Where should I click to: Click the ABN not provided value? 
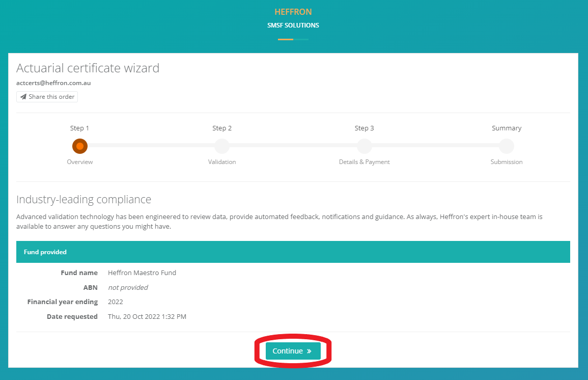click(128, 287)
